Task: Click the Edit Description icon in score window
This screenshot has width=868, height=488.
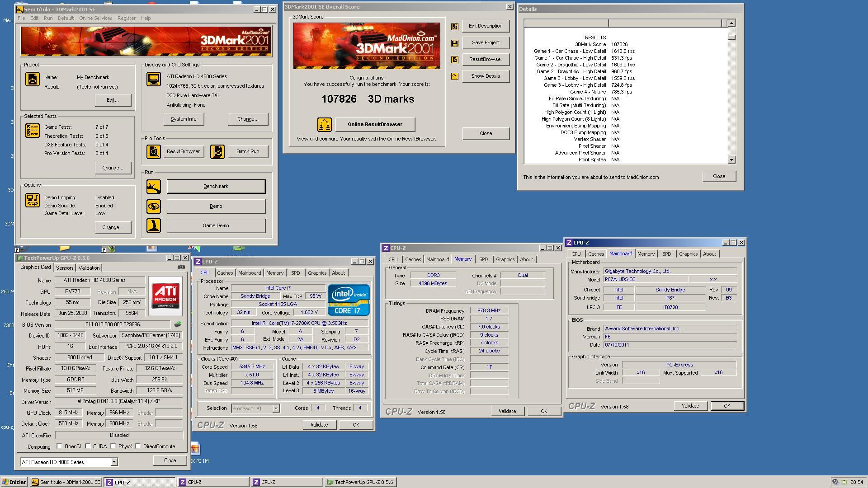Action: tap(455, 27)
